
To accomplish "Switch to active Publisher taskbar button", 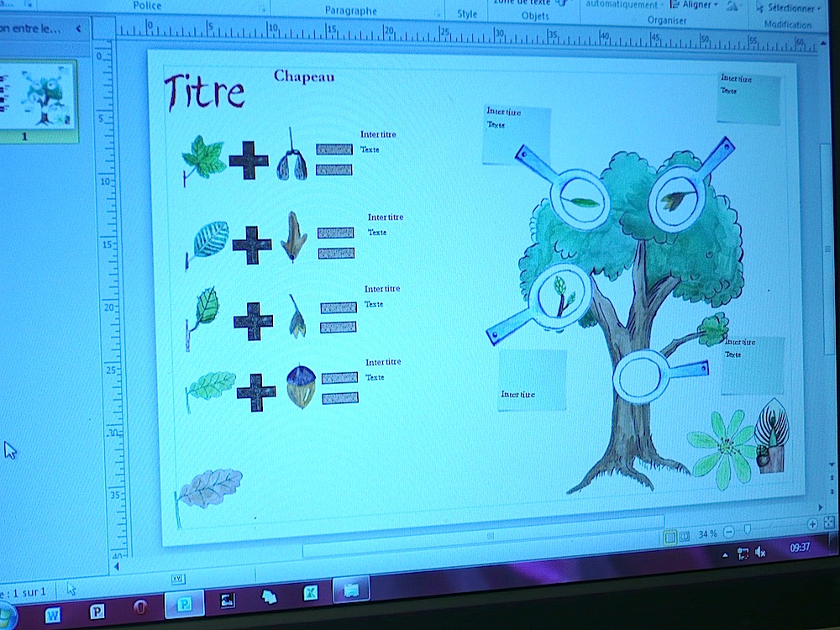I will pyautogui.click(x=184, y=604).
